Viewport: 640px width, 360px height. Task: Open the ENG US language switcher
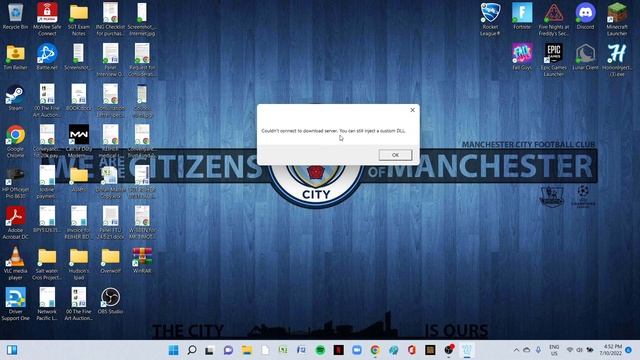pos(554,350)
